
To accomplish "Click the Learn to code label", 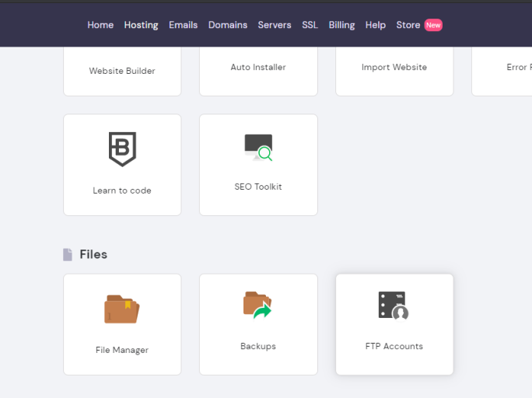I will pyautogui.click(x=122, y=190).
